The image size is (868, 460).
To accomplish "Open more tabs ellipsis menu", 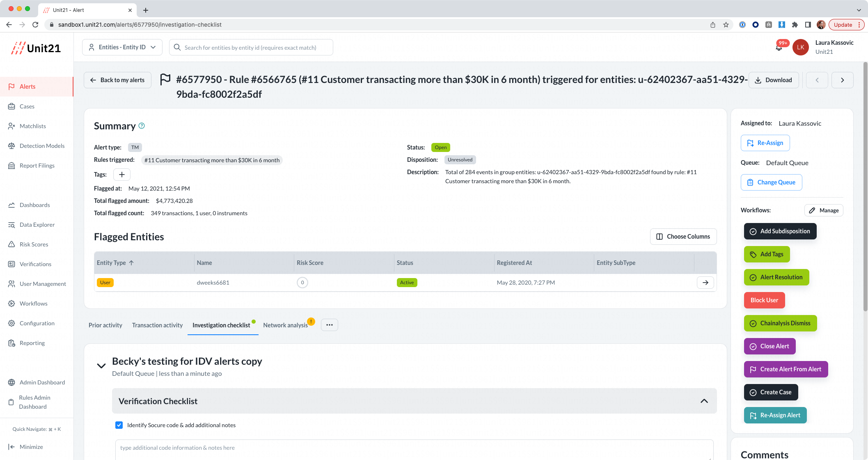I will point(330,325).
